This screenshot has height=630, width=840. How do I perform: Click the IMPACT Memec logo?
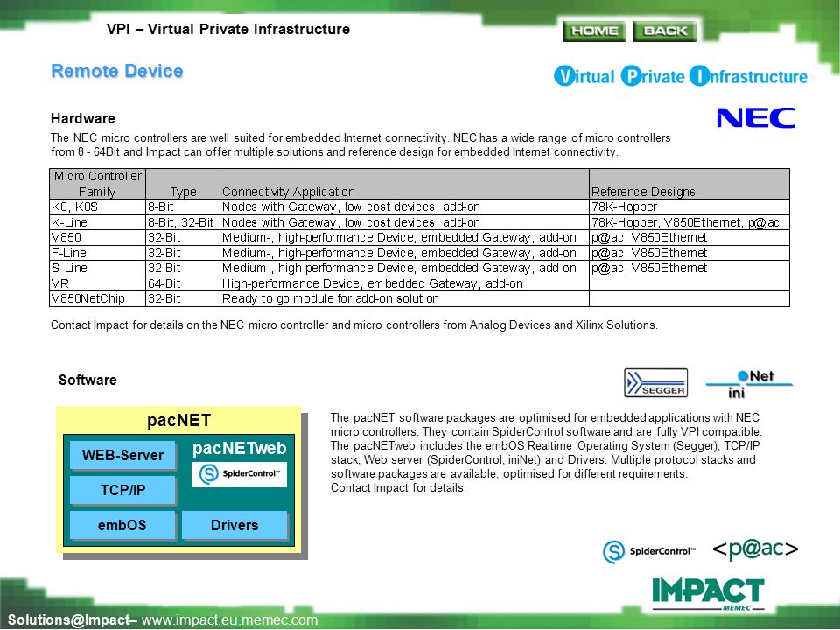coord(708,594)
